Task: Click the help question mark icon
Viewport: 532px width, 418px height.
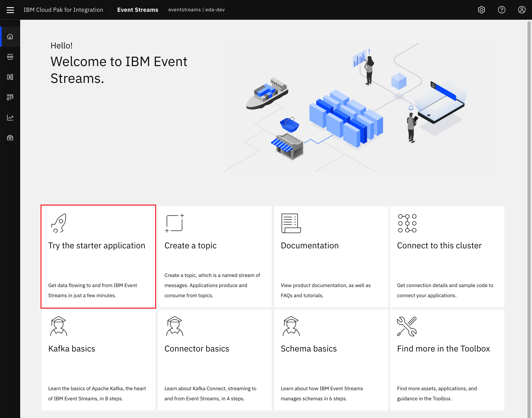Action: click(x=502, y=10)
